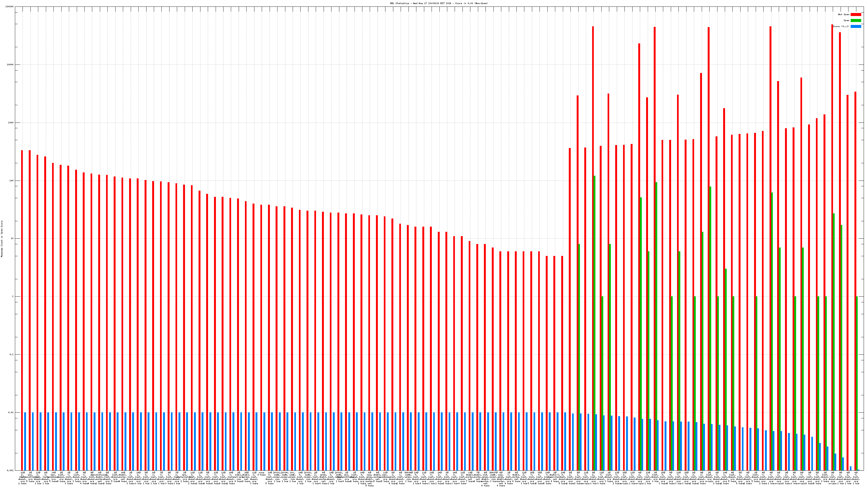This screenshot has width=868, height=488.
Task: Click the green Spam legend swatch
Action: 856,21
